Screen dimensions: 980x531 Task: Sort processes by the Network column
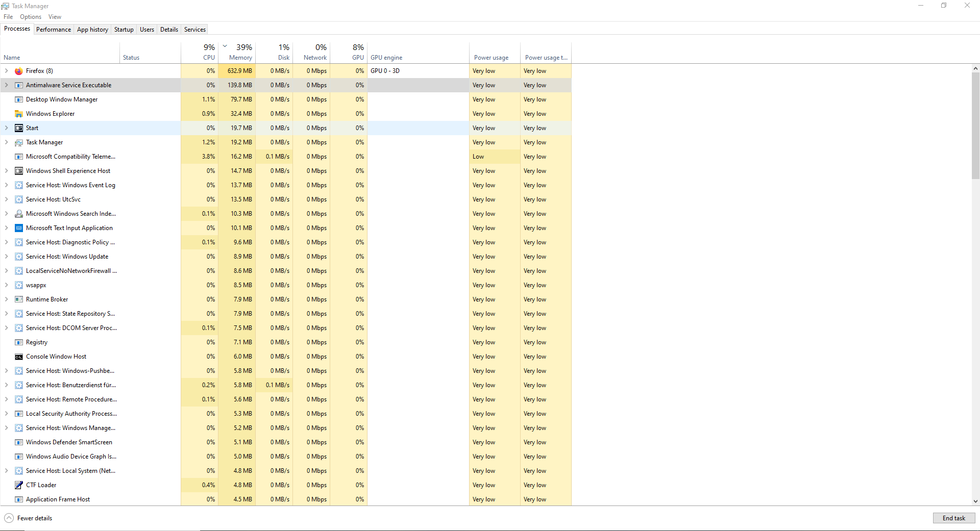point(311,53)
